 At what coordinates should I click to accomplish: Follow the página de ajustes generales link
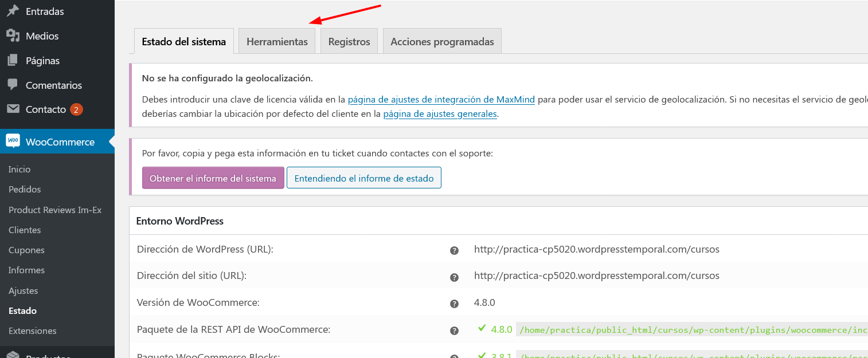[440, 114]
